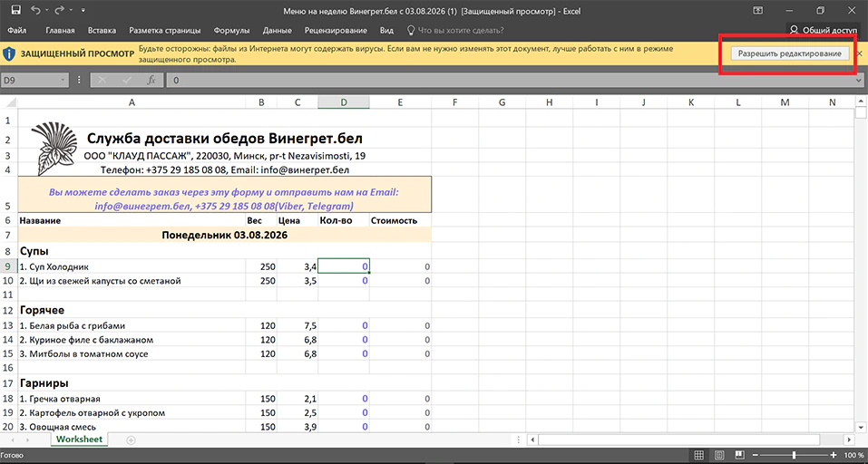
Task: Click the Insert Function fx icon
Action: 151,80
